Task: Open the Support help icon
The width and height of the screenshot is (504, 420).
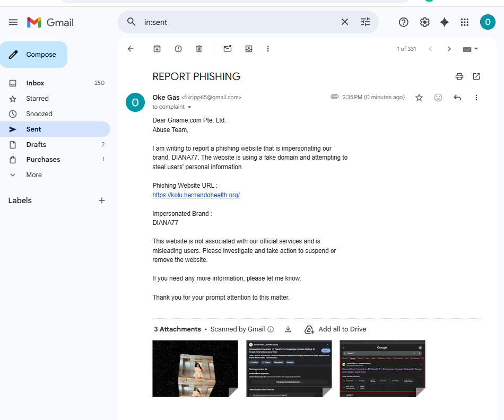Action: [x=403, y=22]
